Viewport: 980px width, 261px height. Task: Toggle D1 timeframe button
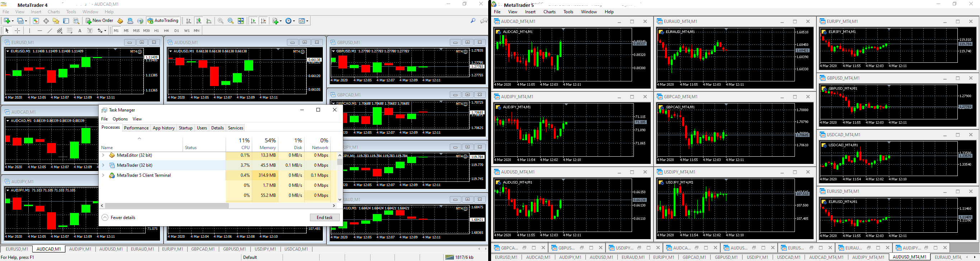click(x=176, y=31)
